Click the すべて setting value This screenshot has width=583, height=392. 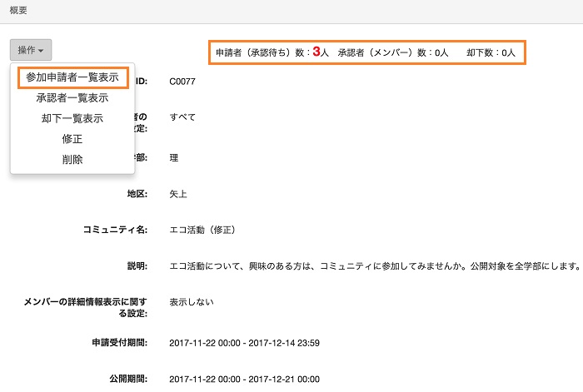click(x=182, y=117)
